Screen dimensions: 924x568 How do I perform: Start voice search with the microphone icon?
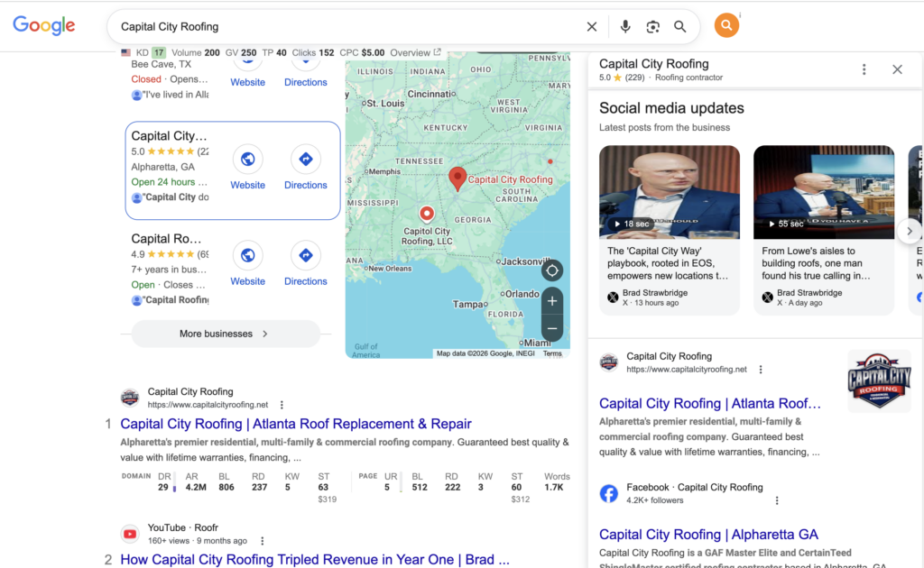click(625, 26)
